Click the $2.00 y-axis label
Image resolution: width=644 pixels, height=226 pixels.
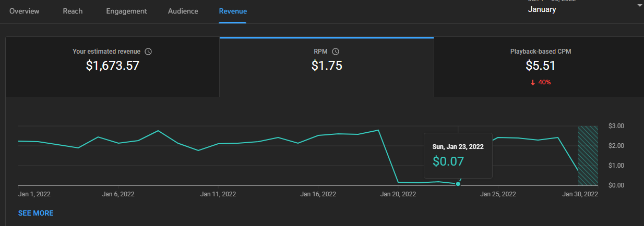pos(616,146)
